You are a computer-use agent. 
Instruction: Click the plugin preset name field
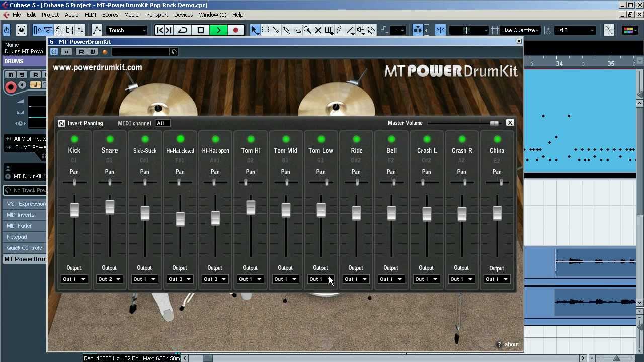click(141, 52)
